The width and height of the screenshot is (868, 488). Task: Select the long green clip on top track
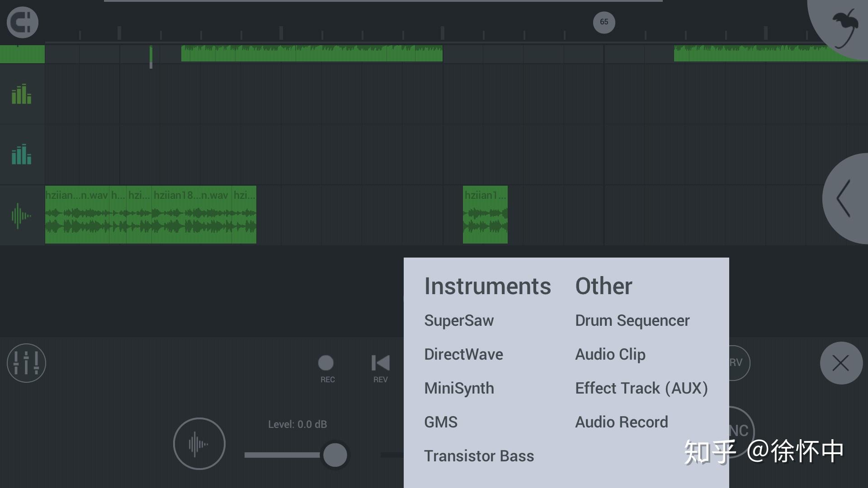click(x=311, y=53)
